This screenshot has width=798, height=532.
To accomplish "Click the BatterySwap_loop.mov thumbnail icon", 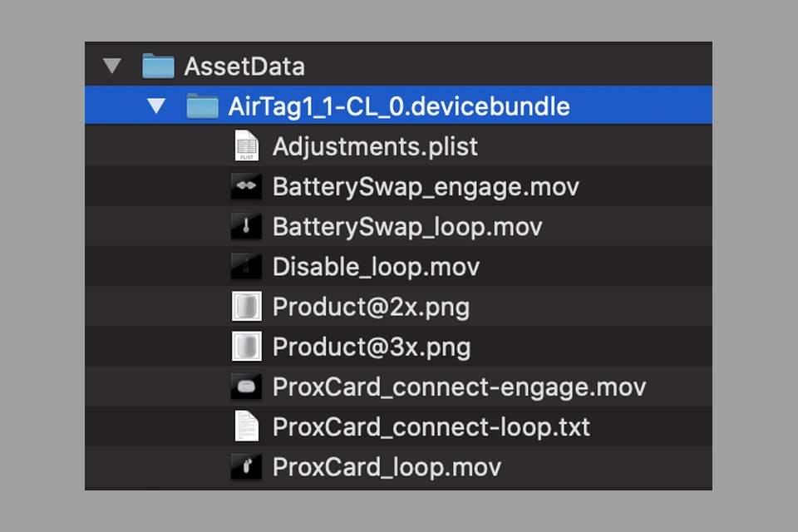I will [x=246, y=226].
